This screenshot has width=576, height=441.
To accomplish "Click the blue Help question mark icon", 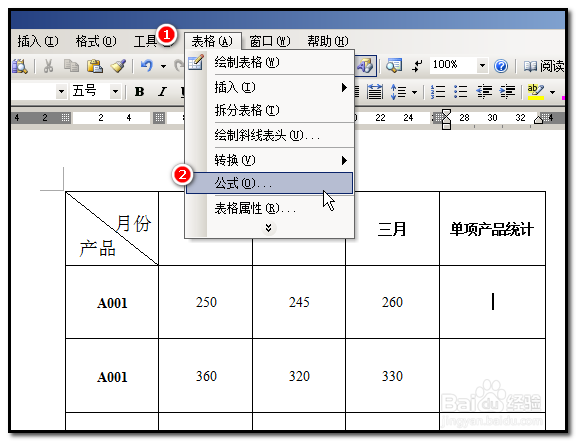I will click(501, 66).
